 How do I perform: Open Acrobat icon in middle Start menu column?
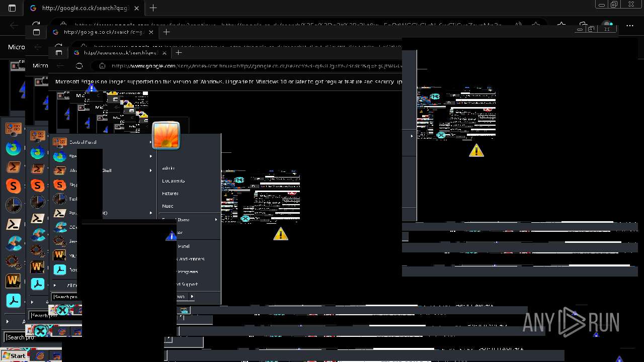[38, 284]
